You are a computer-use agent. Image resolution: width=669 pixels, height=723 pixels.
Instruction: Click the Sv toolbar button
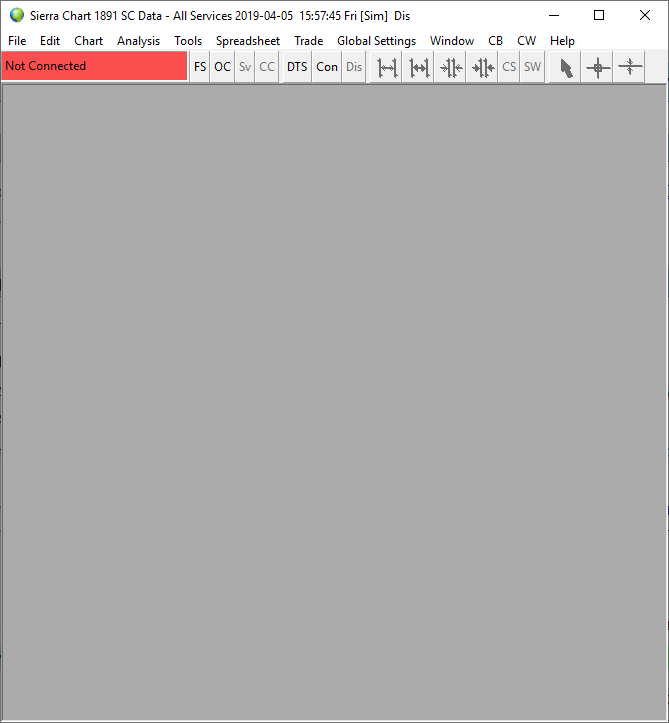coord(244,67)
